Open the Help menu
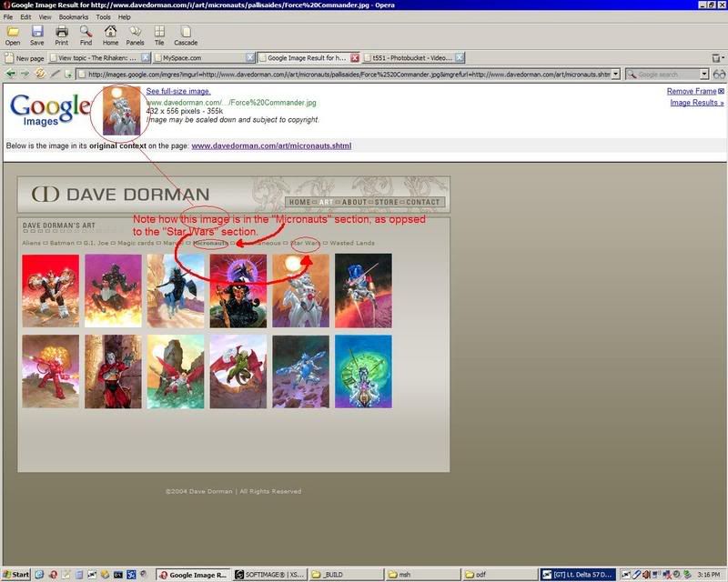The height and width of the screenshot is (582, 728). point(124,17)
